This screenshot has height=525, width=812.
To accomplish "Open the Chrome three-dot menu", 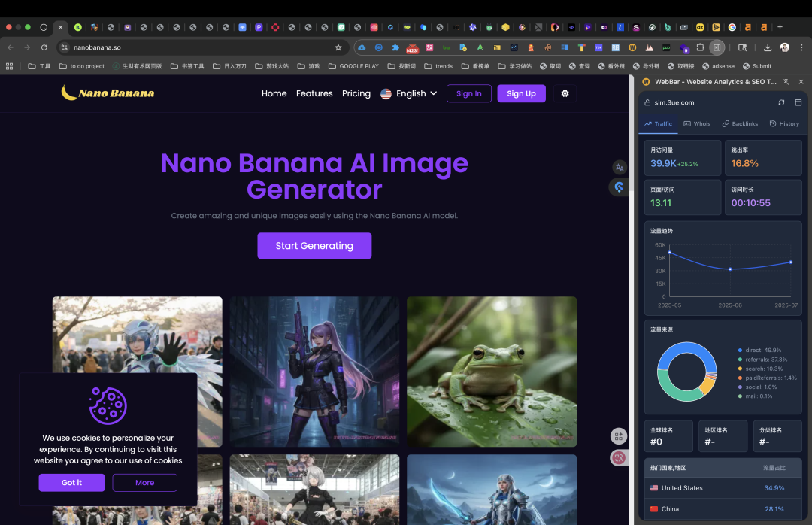I will [801, 47].
